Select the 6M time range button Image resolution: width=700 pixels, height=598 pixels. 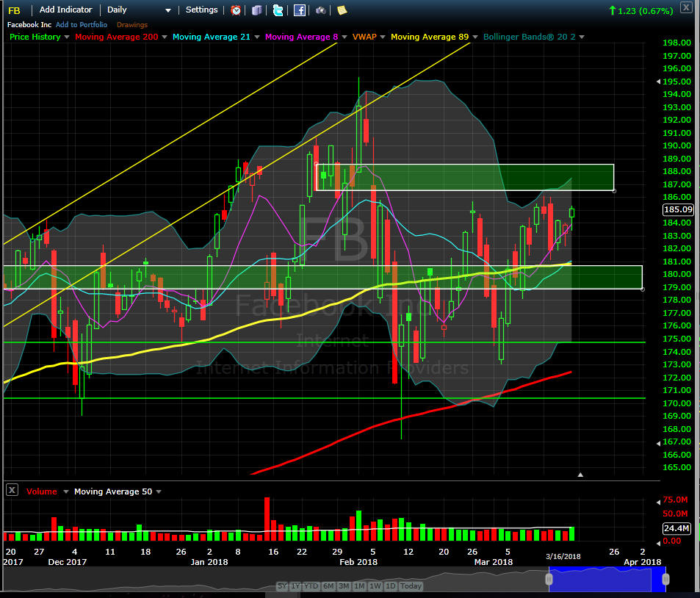(328, 586)
